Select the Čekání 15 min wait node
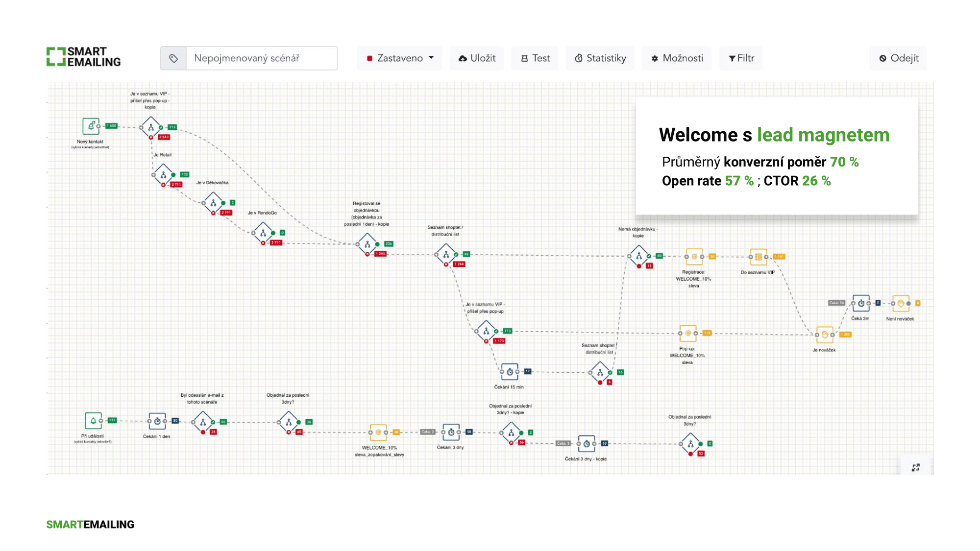The image size is (980, 551). [510, 372]
